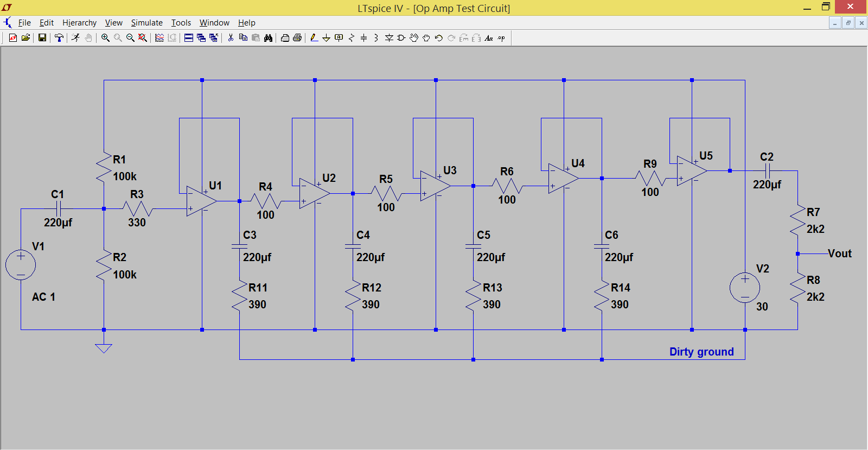The height and width of the screenshot is (450, 868).
Task: Select the Copy tool icon
Action: tap(243, 37)
